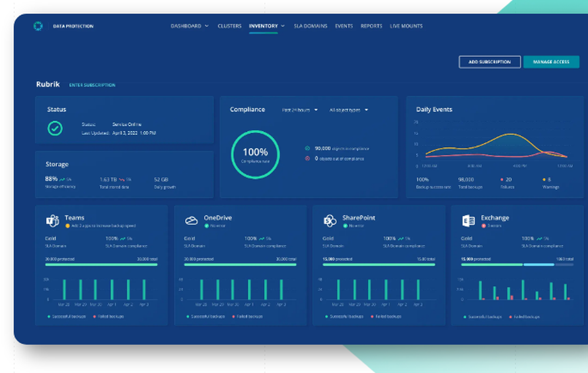Open the Reports tab
This screenshot has height=373, width=588.
click(371, 26)
